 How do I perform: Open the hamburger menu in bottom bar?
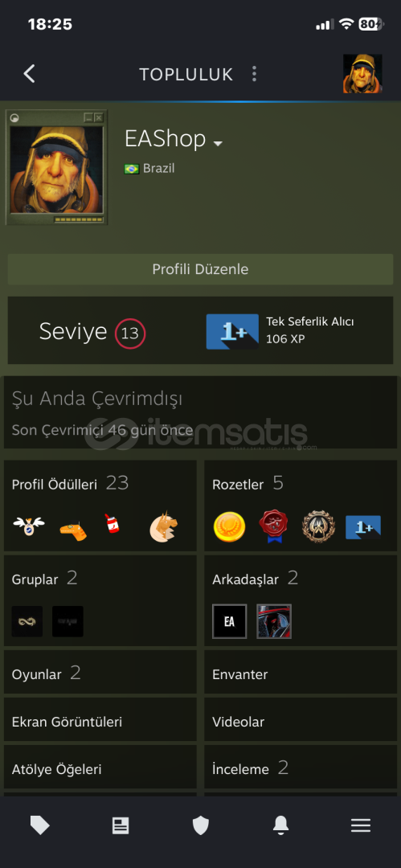click(361, 826)
